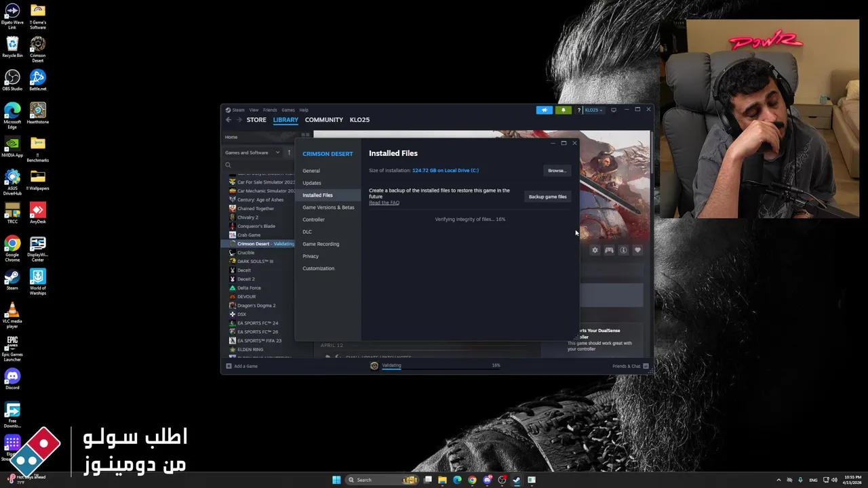Open AnyDesk desktop shortcut

pos(38,213)
